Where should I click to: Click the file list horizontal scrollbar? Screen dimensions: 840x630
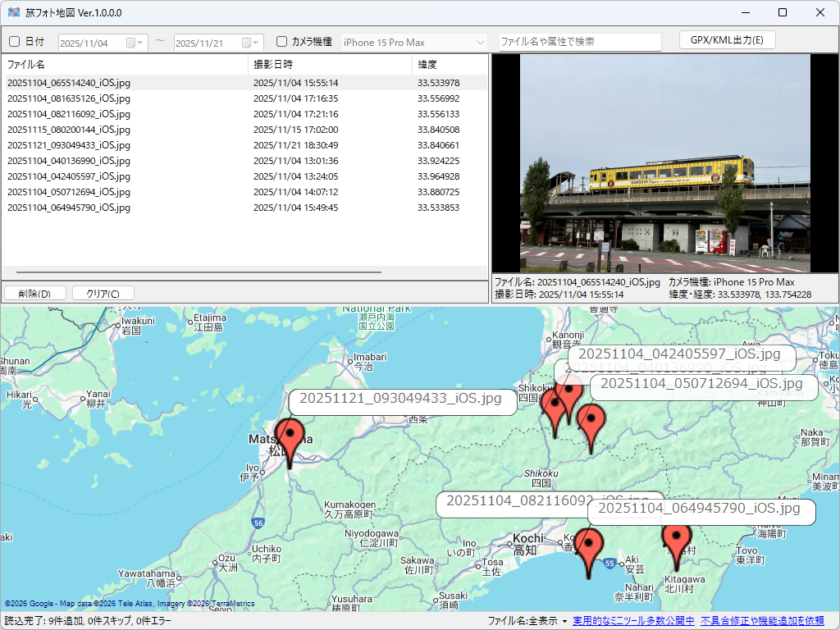click(x=199, y=272)
